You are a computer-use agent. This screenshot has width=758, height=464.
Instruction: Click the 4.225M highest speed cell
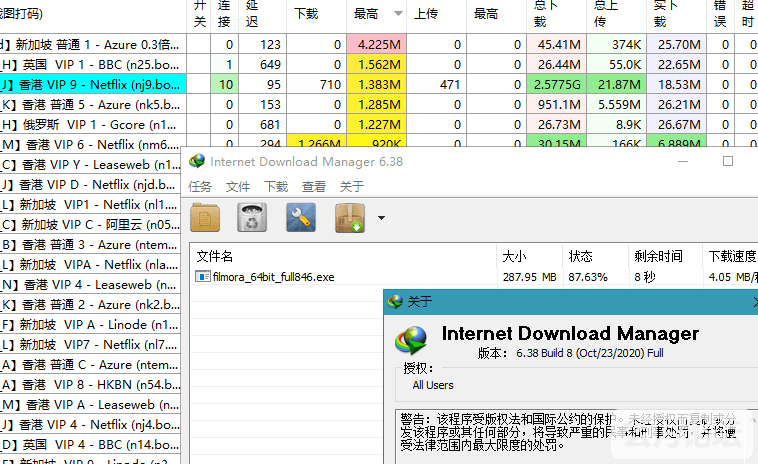pos(377,44)
